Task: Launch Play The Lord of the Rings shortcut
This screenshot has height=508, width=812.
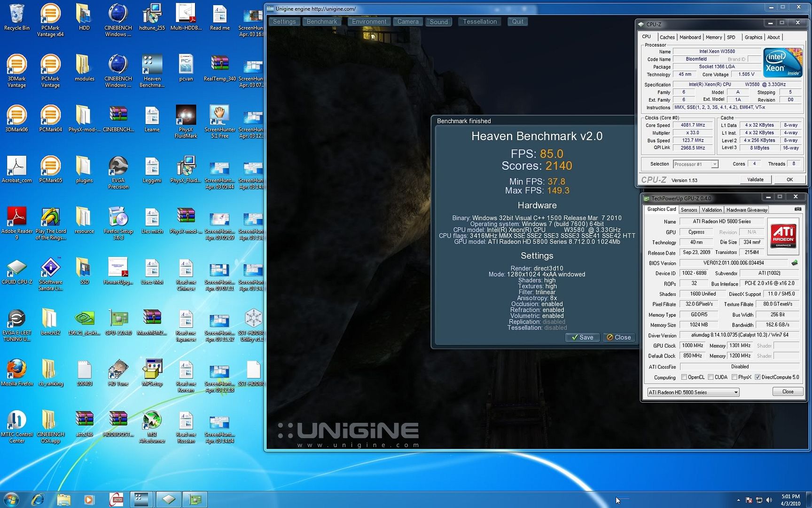Action: pyautogui.click(x=50, y=224)
